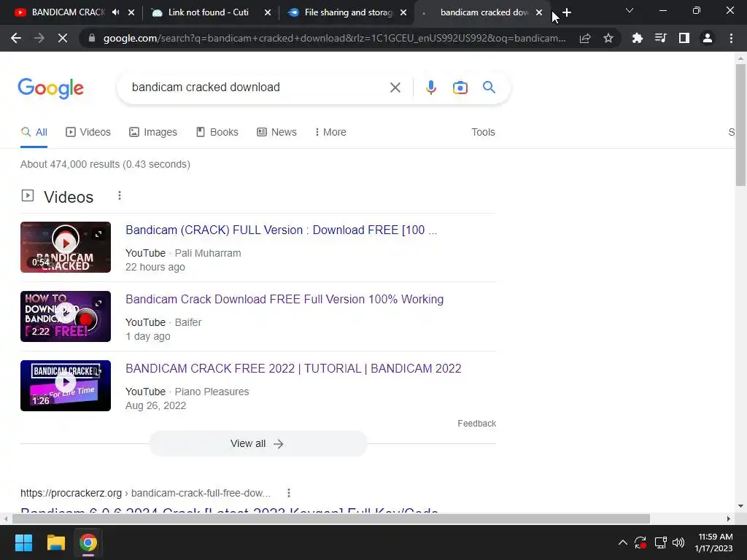Image resolution: width=747 pixels, height=560 pixels.
Task: Click the Pali Muharram channel text
Action: coord(208,253)
